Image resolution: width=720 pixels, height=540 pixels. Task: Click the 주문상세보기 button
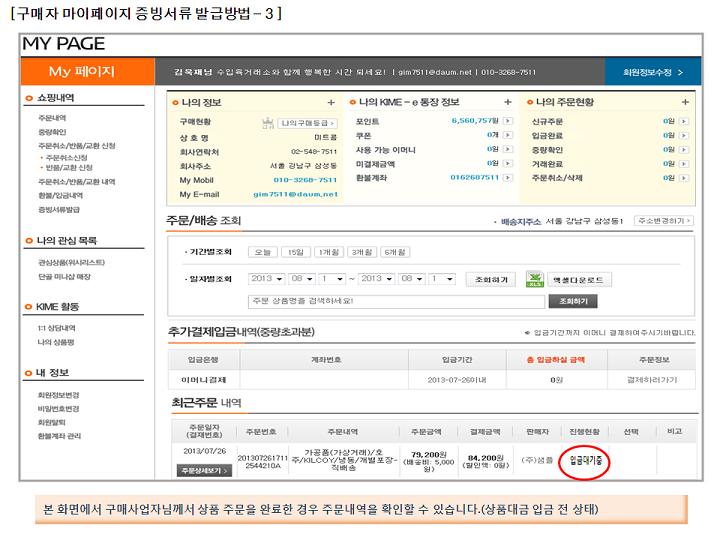tap(205, 470)
